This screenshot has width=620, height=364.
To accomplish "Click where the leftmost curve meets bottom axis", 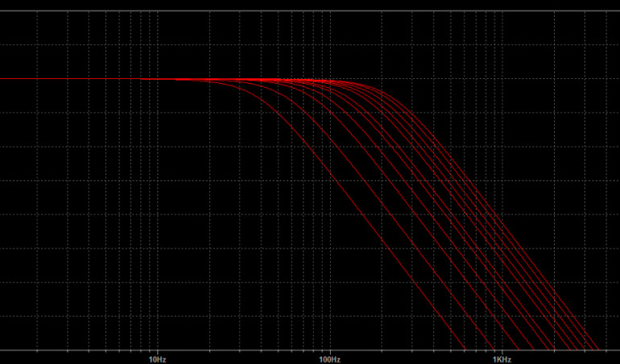I will coord(467,350).
